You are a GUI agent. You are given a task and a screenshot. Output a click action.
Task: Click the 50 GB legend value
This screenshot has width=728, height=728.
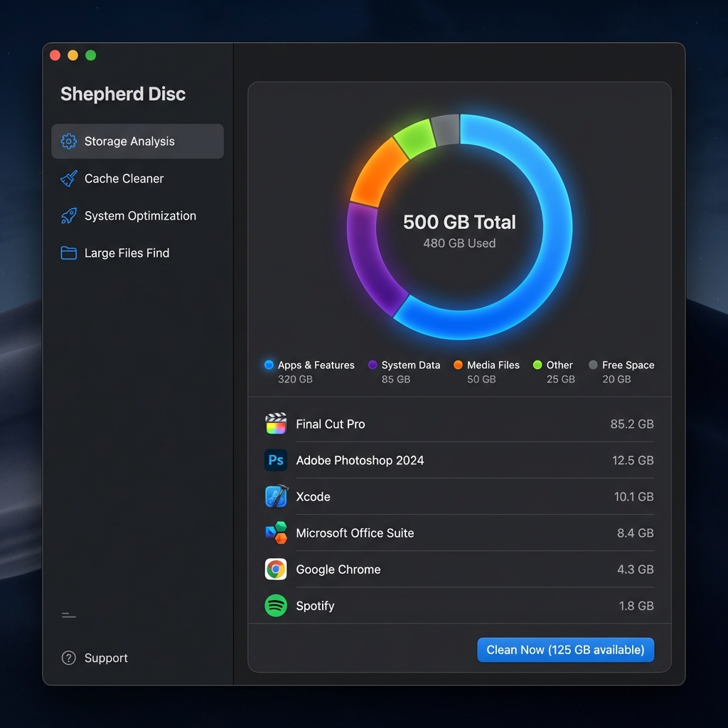481,380
